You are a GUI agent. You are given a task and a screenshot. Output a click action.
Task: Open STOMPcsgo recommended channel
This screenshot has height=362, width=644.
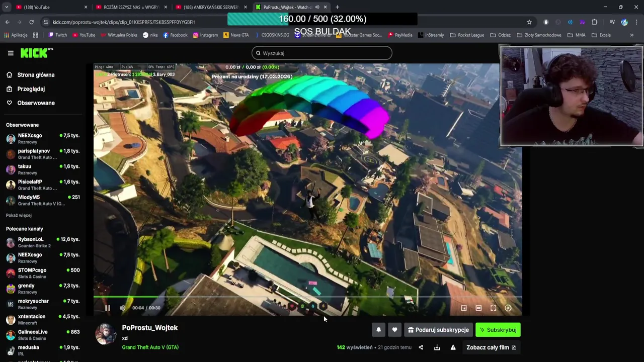point(43,273)
